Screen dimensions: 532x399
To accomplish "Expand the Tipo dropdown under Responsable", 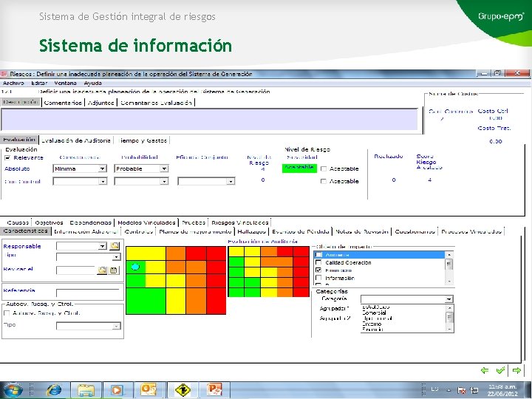I will pos(116,257).
